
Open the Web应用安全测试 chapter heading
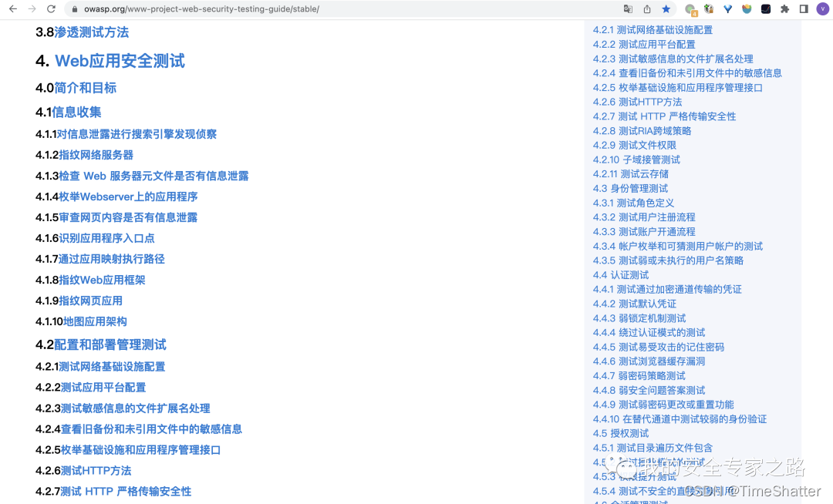coord(120,61)
